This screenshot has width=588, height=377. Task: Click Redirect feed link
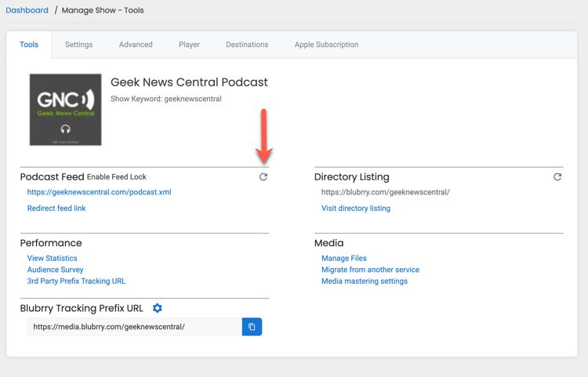[56, 208]
